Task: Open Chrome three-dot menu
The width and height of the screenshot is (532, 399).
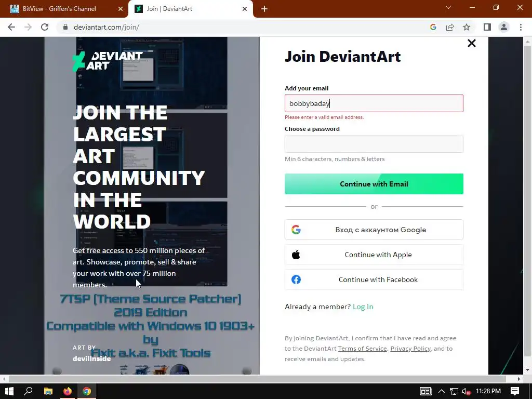Action: coord(521,27)
